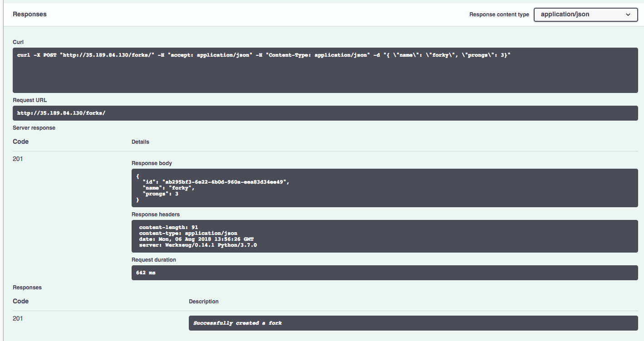Click the 201 code under Responses

(18, 318)
